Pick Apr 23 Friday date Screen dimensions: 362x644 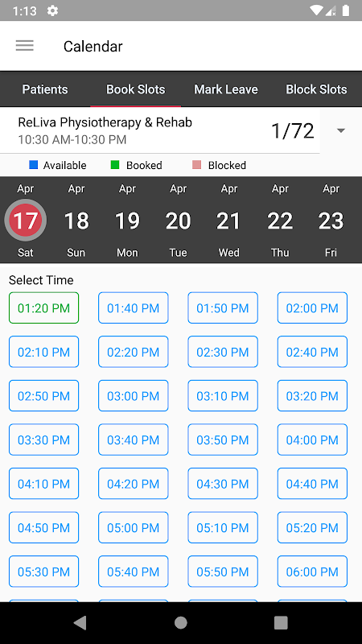click(x=331, y=220)
